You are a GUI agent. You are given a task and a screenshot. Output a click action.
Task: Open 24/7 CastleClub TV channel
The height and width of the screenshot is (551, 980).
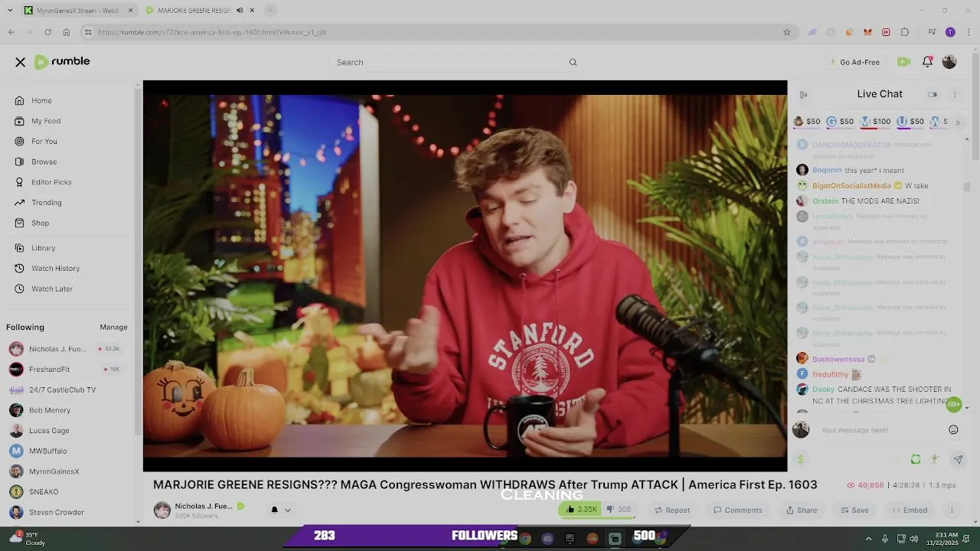[x=63, y=390]
